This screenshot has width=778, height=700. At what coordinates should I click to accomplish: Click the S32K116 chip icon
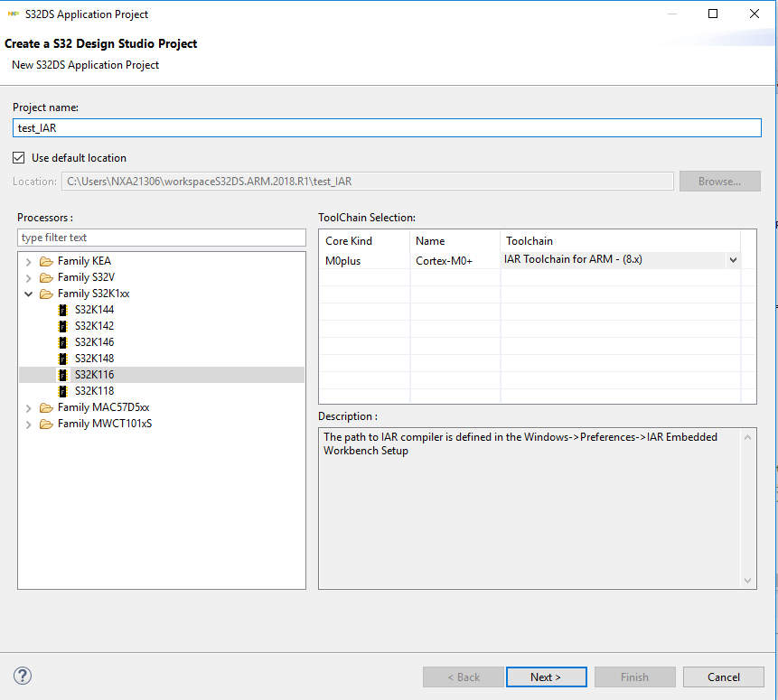pyautogui.click(x=62, y=375)
